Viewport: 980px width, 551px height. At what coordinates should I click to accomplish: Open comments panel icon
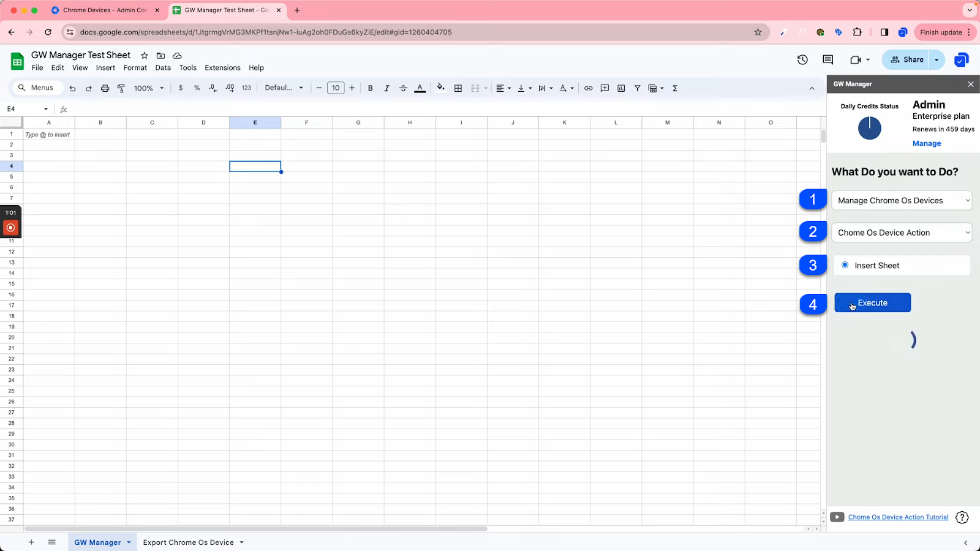point(828,59)
